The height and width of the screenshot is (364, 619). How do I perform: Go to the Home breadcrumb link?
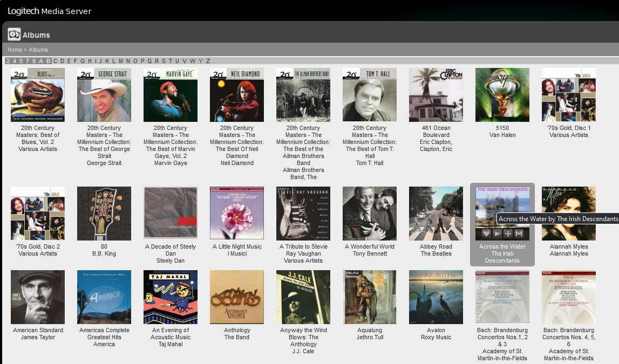(15, 50)
